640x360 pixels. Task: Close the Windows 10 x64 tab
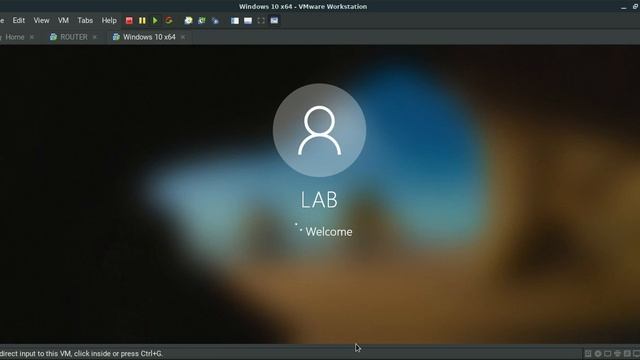tap(183, 37)
